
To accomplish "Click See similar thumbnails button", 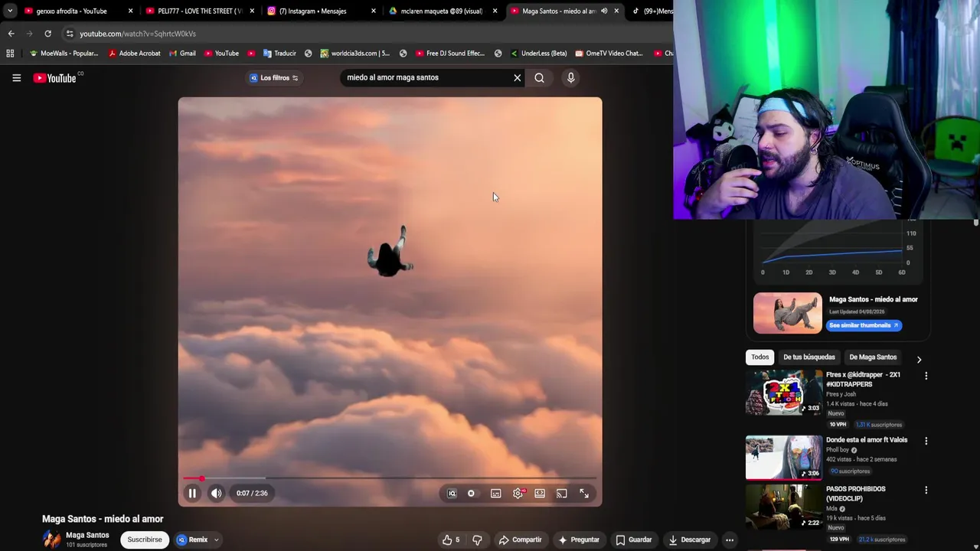I will coord(864,325).
